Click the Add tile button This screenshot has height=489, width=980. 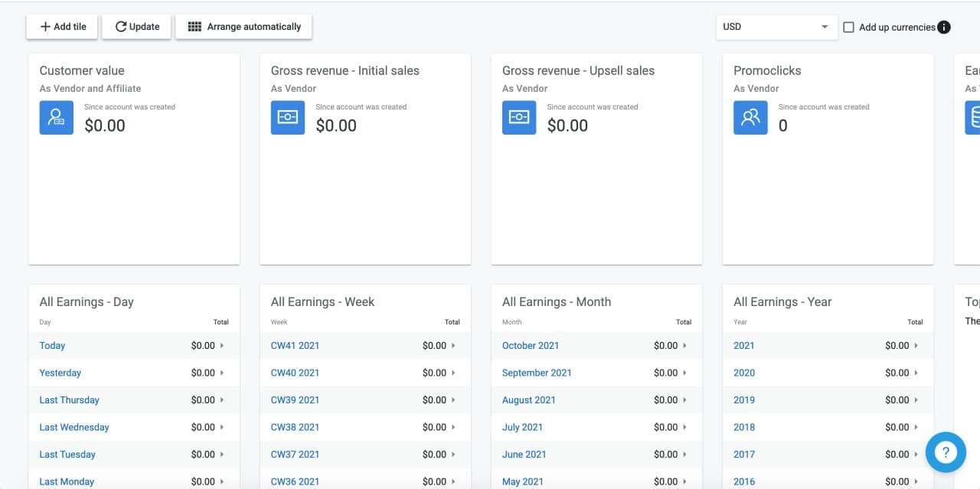(63, 27)
